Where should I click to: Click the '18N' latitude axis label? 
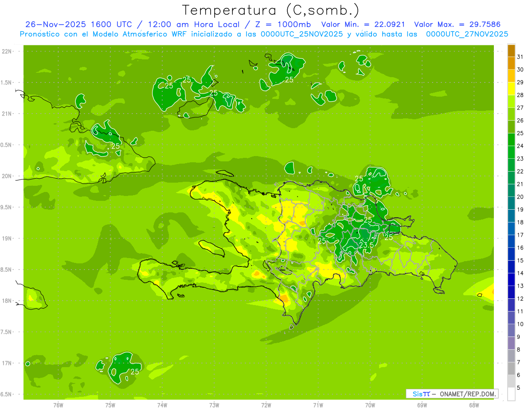coord(7,301)
